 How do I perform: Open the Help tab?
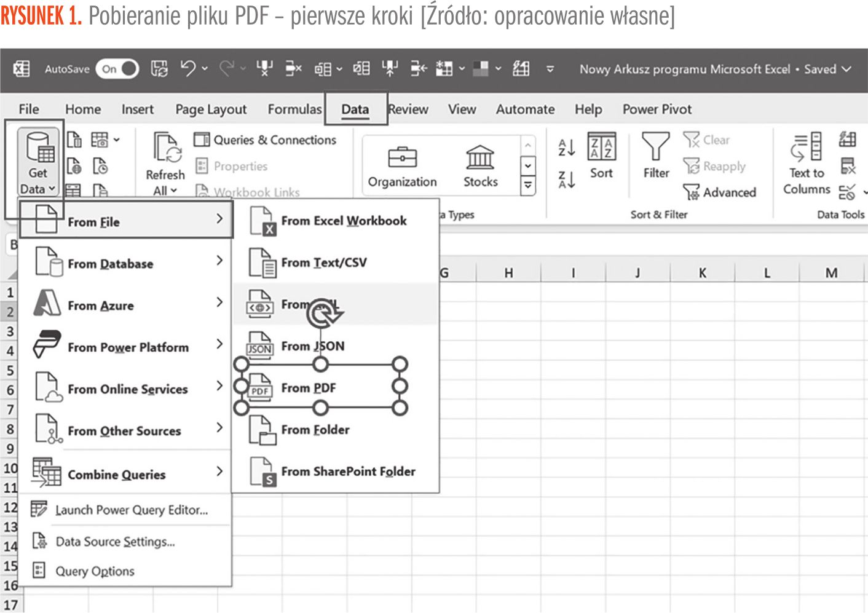(588, 109)
